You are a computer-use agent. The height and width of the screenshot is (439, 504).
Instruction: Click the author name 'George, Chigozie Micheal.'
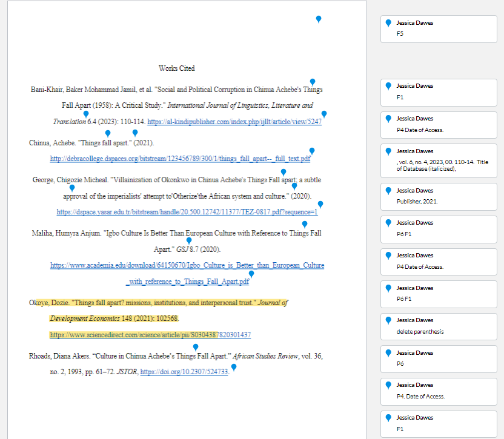70,180
